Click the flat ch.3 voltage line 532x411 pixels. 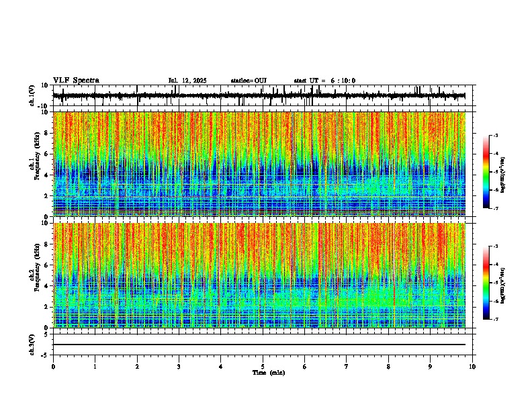(x=259, y=345)
